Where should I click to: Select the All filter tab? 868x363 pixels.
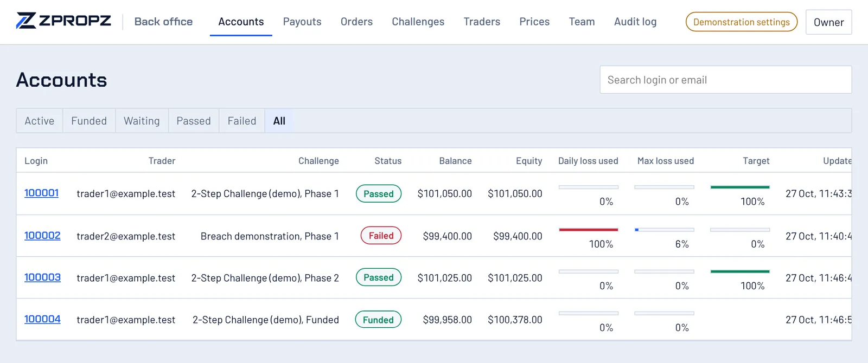[279, 121]
